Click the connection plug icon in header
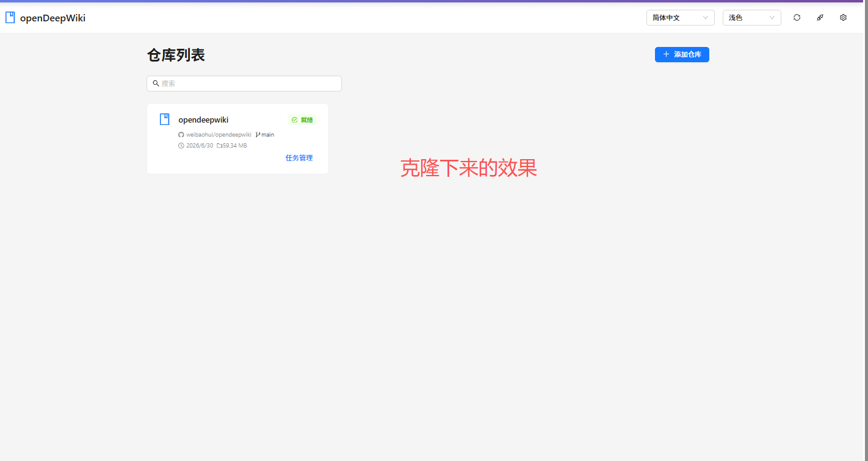 820,18
